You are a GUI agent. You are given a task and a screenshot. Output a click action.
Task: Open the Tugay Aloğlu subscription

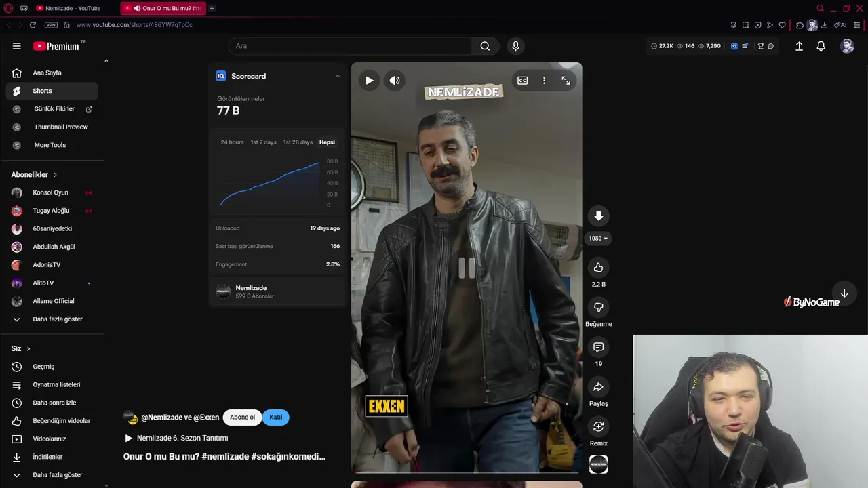pos(52,211)
